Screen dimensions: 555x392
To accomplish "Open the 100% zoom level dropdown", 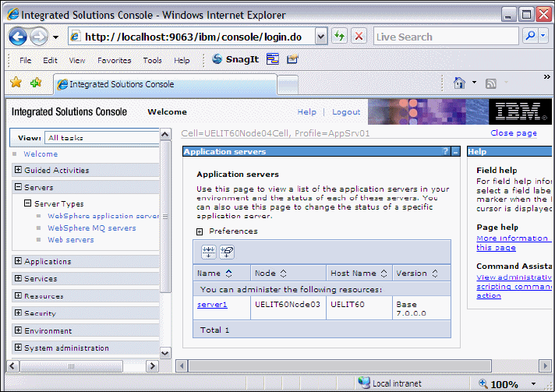I will click(x=533, y=384).
